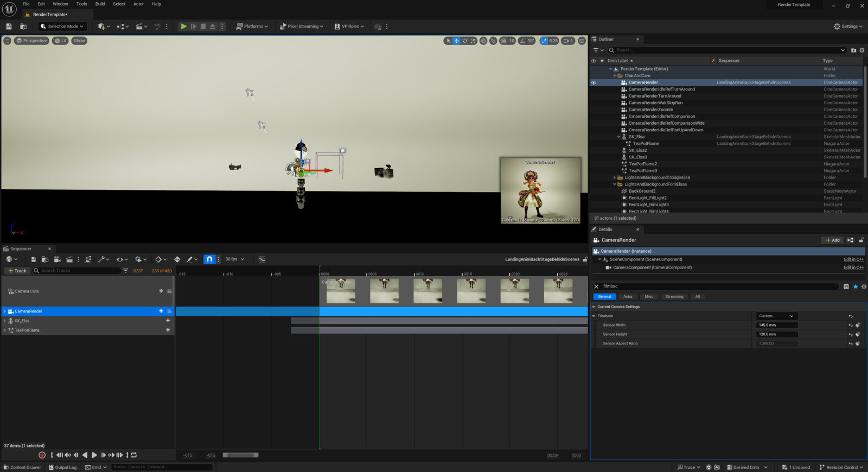Open the Actor menu

tap(138, 4)
